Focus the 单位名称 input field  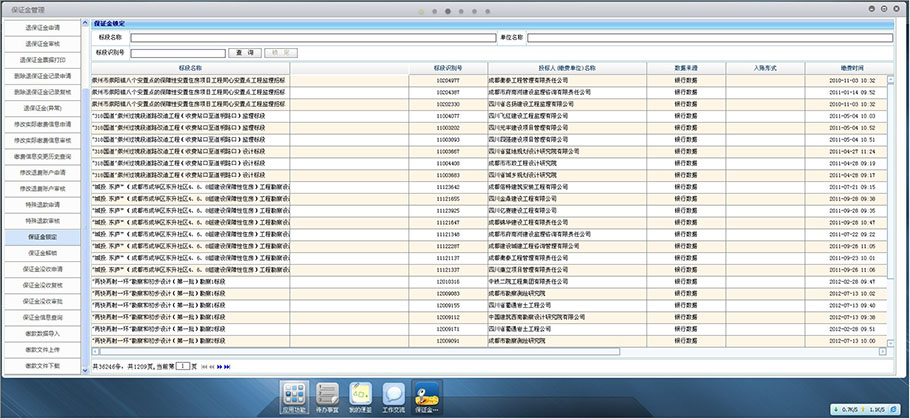pyautogui.click(x=710, y=38)
